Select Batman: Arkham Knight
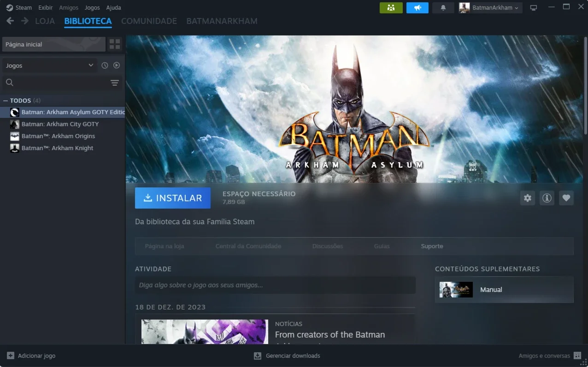 click(x=63, y=148)
